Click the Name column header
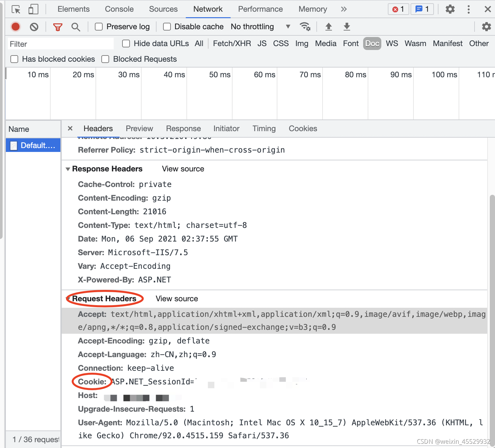495x448 pixels. (33, 129)
